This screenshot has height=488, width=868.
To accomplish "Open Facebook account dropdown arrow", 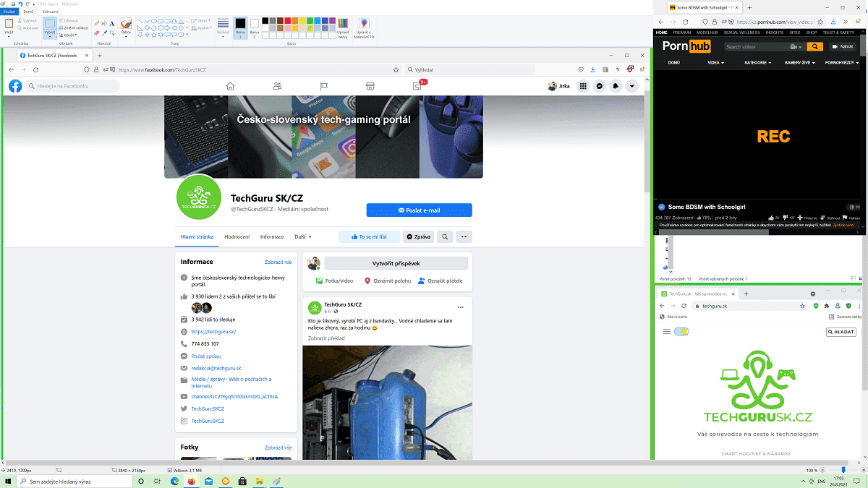I will click(633, 86).
